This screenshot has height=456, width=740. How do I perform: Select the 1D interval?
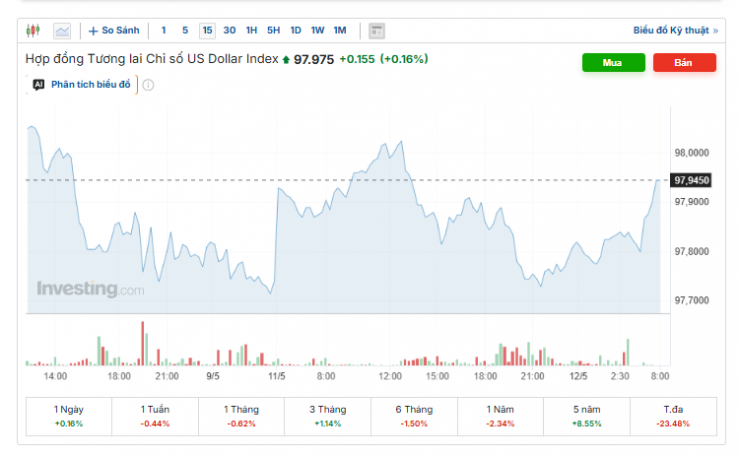295,31
